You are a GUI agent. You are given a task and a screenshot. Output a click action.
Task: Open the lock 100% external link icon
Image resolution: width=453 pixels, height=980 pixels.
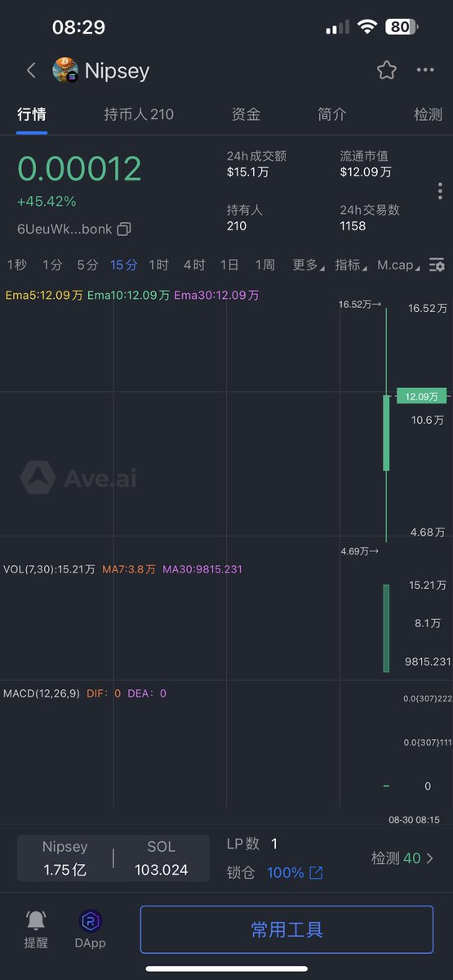(316, 873)
